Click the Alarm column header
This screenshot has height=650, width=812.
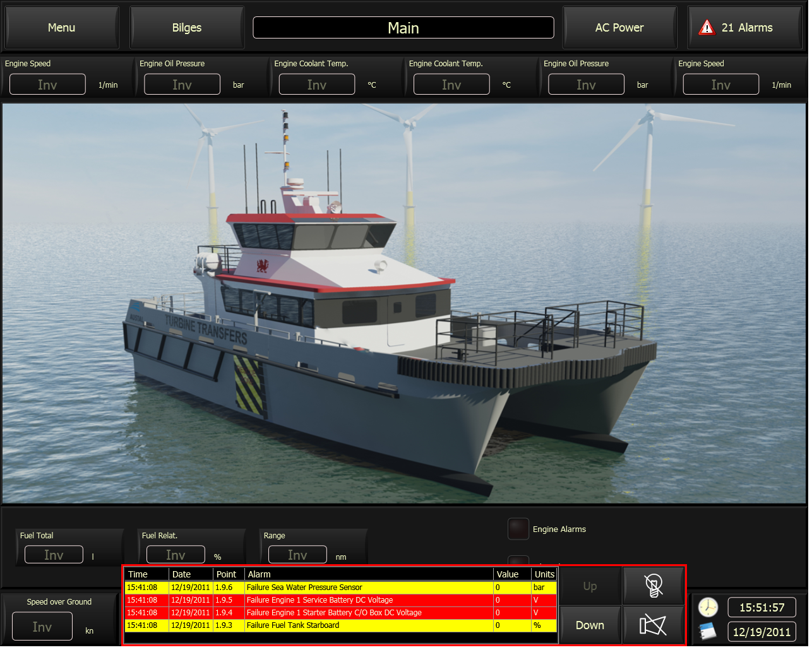(369, 574)
